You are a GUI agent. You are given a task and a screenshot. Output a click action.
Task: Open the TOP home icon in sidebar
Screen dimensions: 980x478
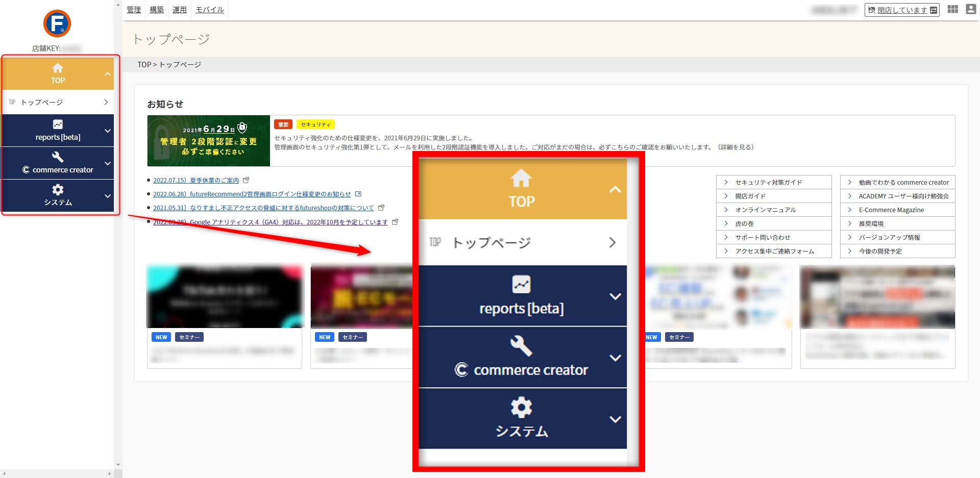[58, 68]
